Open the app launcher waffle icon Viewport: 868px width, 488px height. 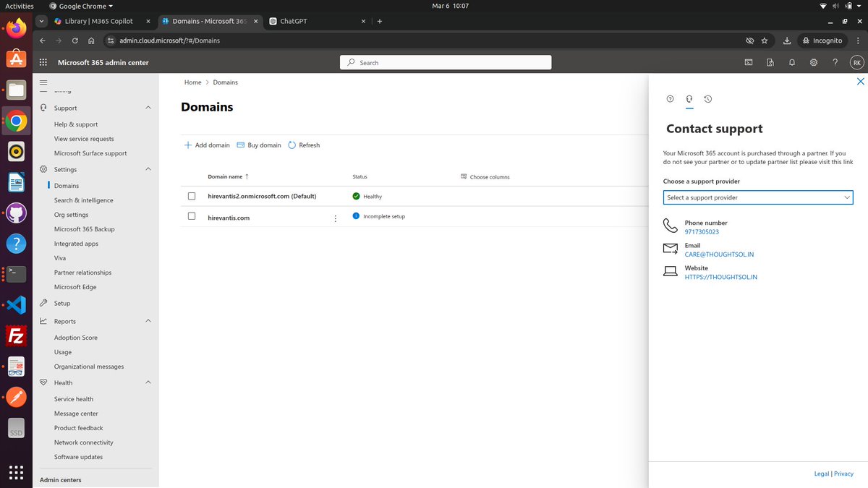coord(43,63)
